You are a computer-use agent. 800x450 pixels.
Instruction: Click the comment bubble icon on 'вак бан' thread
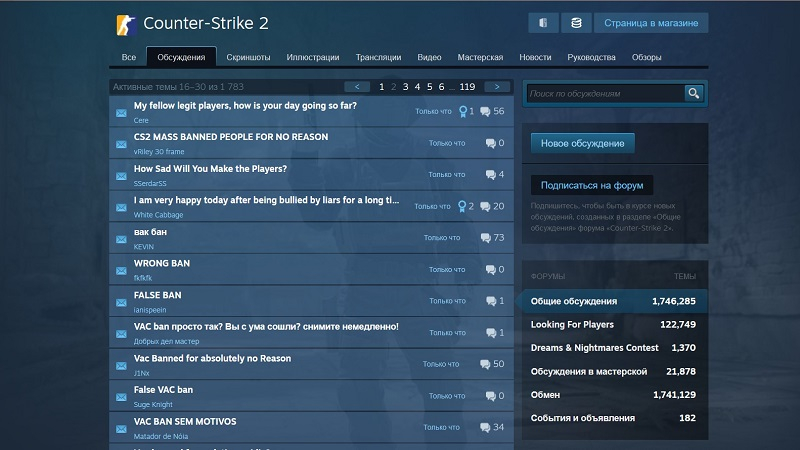pyautogui.click(x=485, y=238)
